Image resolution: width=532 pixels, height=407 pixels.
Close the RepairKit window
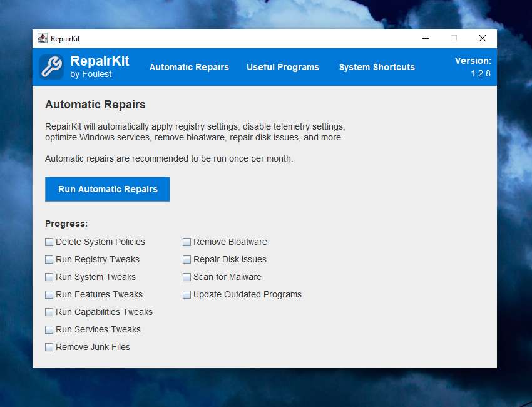(482, 38)
